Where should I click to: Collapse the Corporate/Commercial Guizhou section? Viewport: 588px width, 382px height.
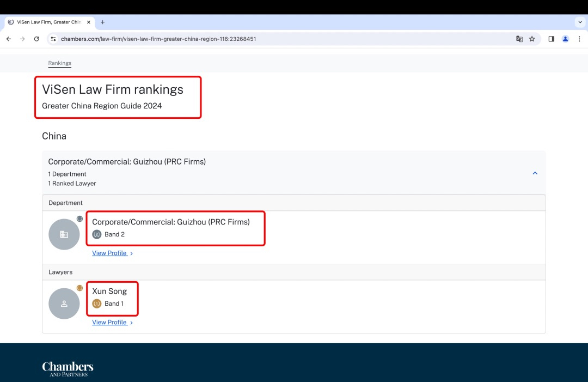pyautogui.click(x=535, y=173)
